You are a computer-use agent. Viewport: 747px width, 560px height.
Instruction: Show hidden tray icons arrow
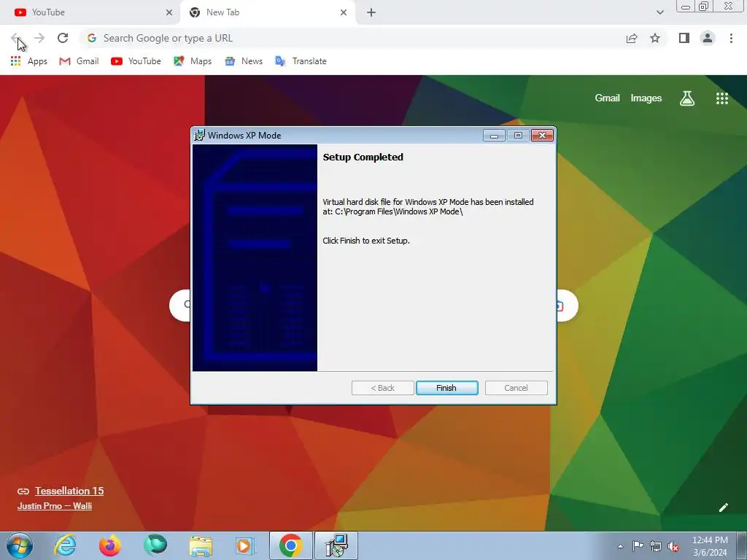pos(620,546)
